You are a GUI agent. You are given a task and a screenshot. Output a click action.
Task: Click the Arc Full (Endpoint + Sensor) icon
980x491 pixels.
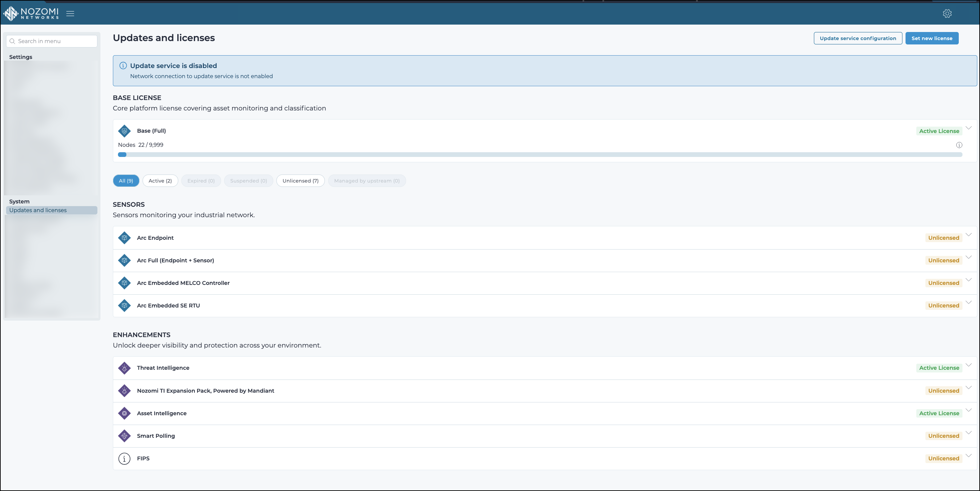click(124, 260)
